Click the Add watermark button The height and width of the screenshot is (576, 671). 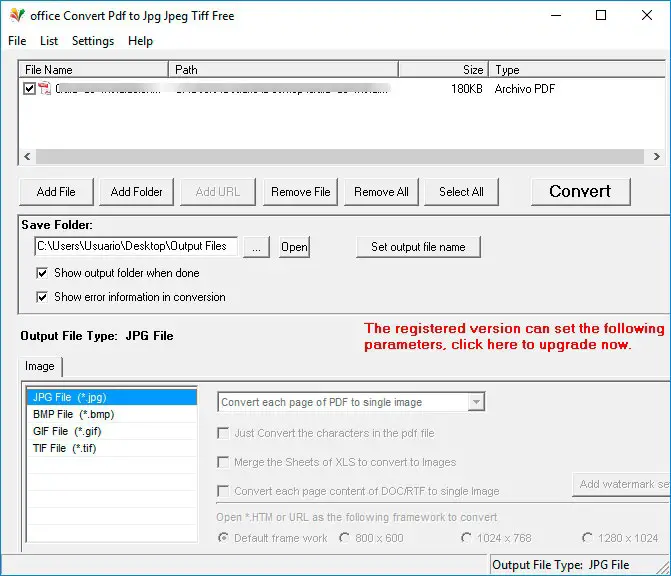(x=621, y=484)
